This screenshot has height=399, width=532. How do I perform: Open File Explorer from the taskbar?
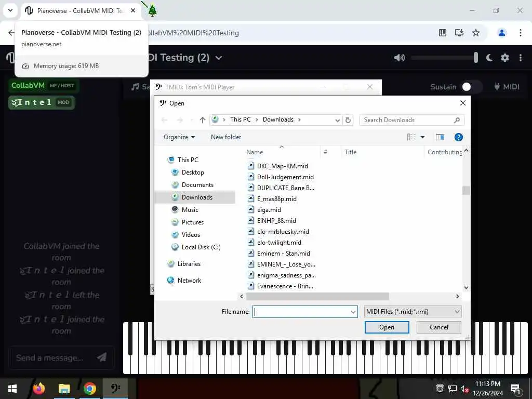(64, 389)
